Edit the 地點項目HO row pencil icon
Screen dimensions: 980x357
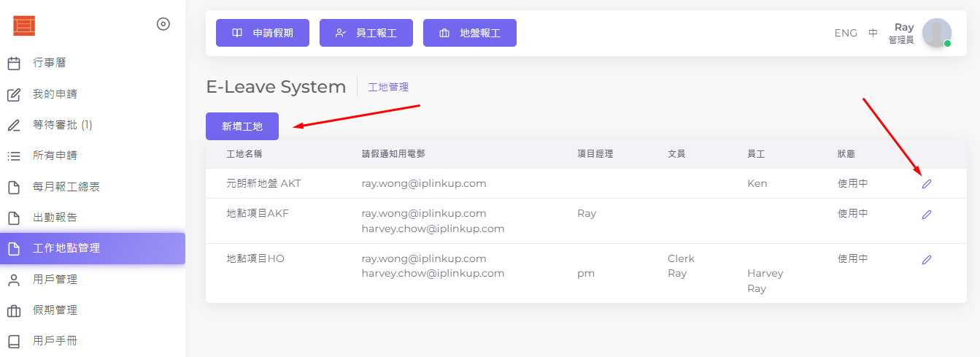pyautogui.click(x=927, y=260)
